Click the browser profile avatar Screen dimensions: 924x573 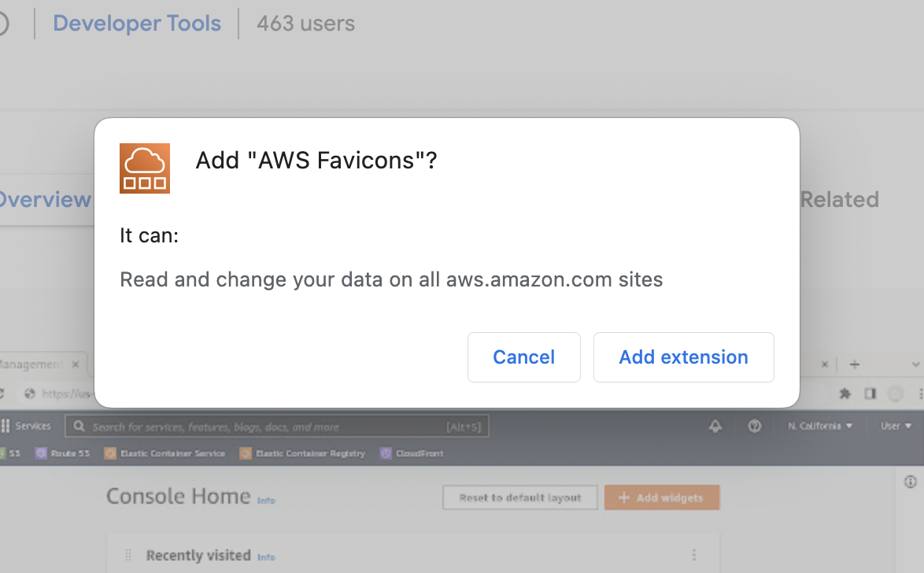point(895,394)
